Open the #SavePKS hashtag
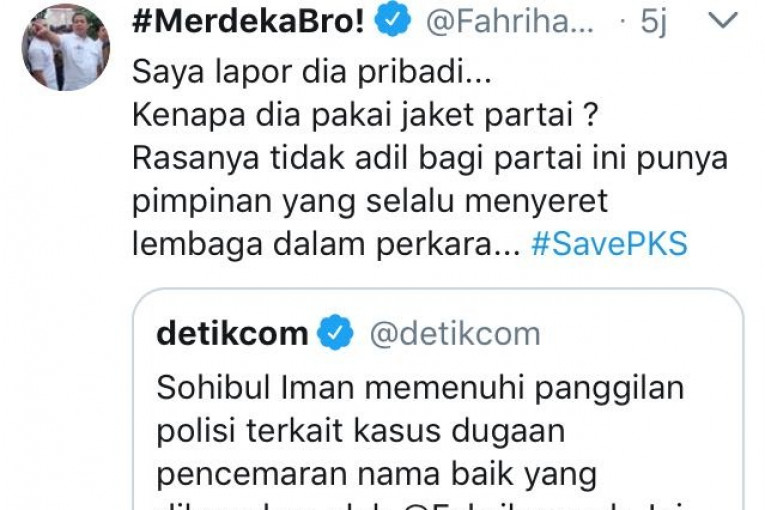The width and height of the screenshot is (765, 510). click(609, 244)
